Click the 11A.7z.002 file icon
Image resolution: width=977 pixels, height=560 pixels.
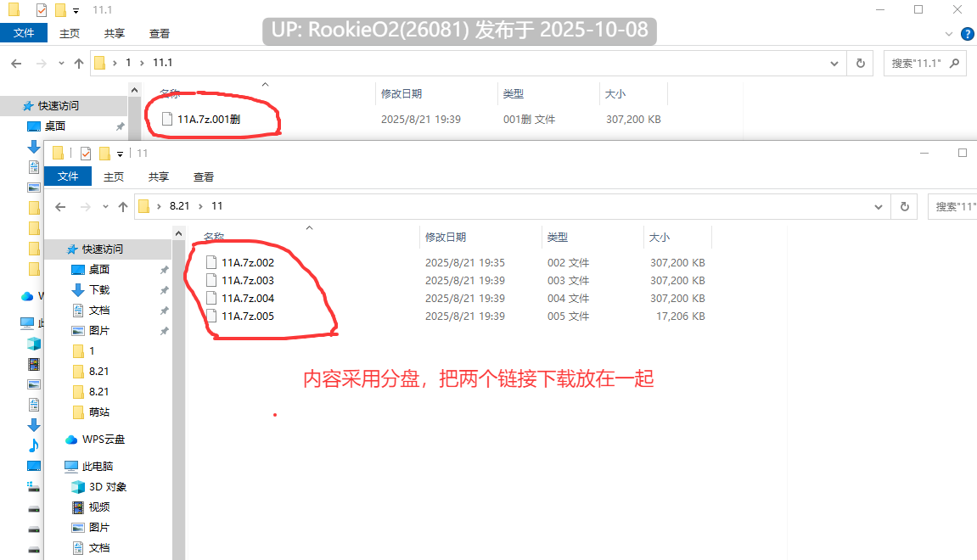click(211, 262)
